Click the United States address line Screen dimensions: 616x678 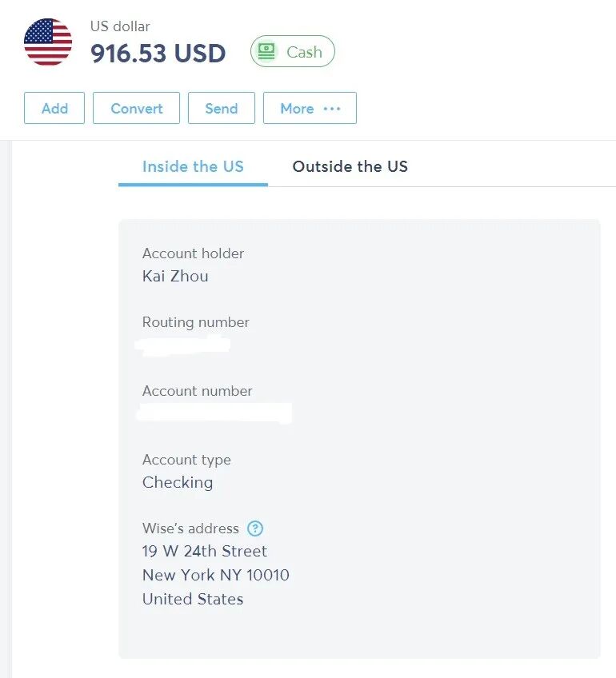(193, 599)
